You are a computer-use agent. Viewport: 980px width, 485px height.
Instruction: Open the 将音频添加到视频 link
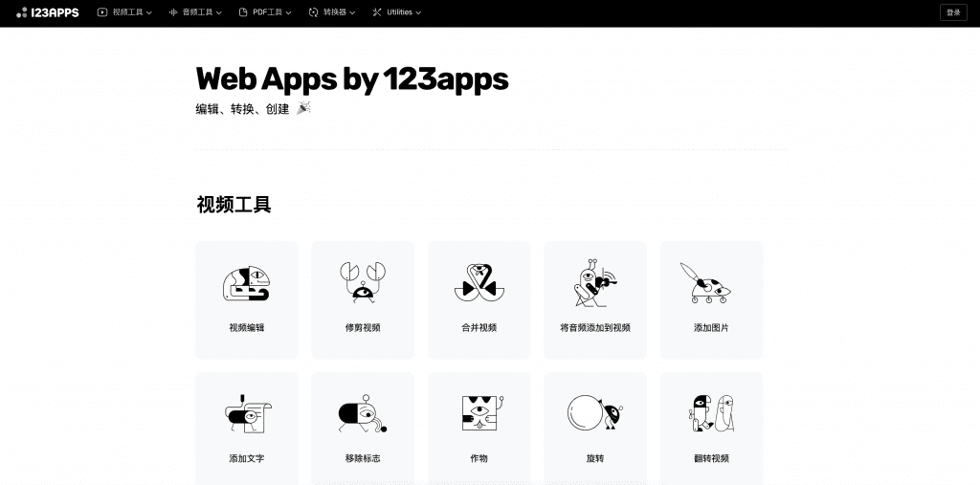(x=595, y=327)
